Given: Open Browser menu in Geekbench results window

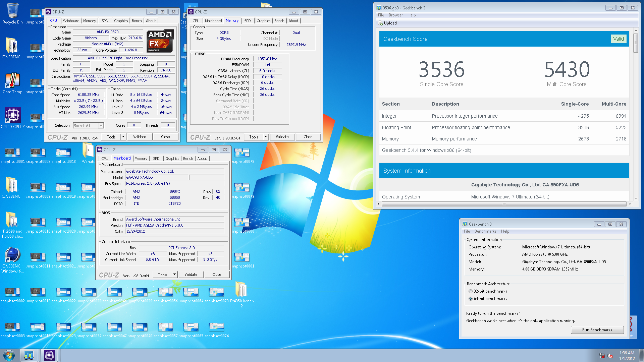Looking at the screenshot, I should (396, 15).
